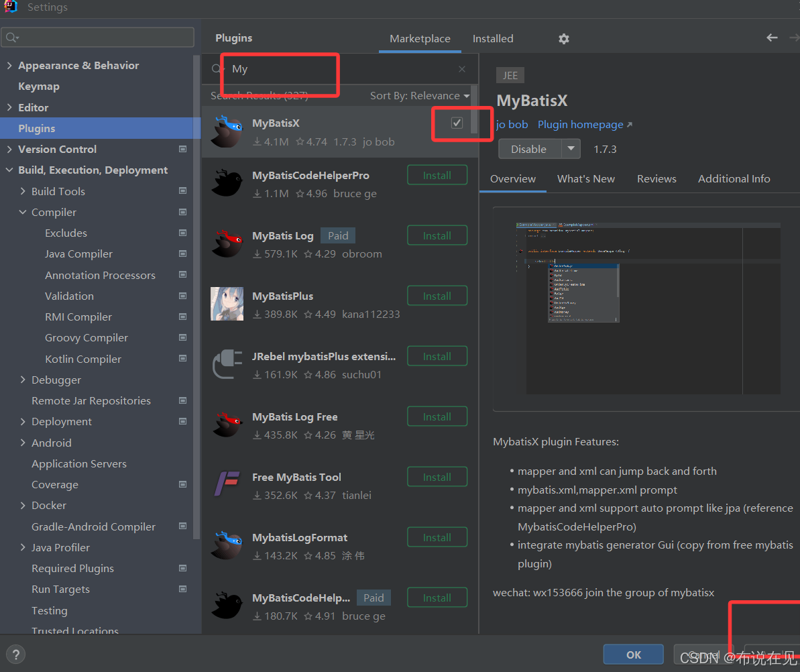Click the MyBatisX plugin bird icon
Screen dimensions: 800x672
[227, 131]
